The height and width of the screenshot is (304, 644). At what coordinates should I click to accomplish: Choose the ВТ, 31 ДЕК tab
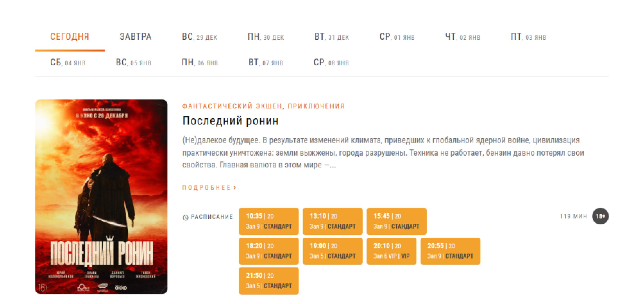(332, 37)
